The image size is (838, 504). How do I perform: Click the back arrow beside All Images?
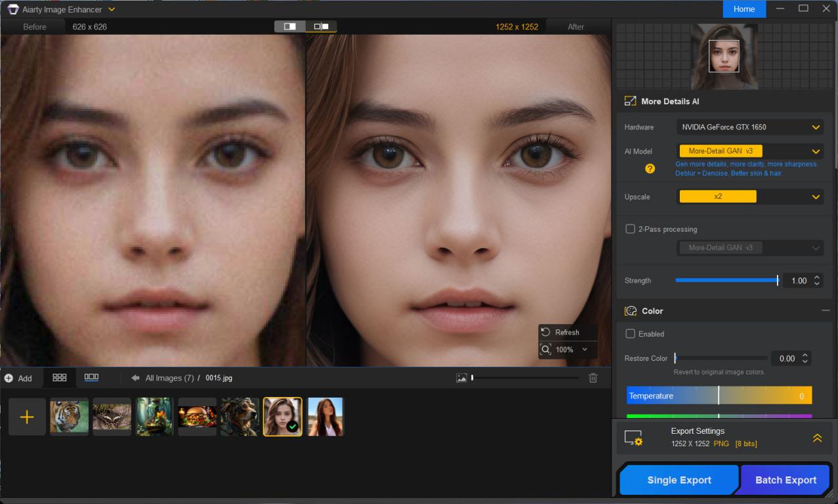click(x=135, y=378)
